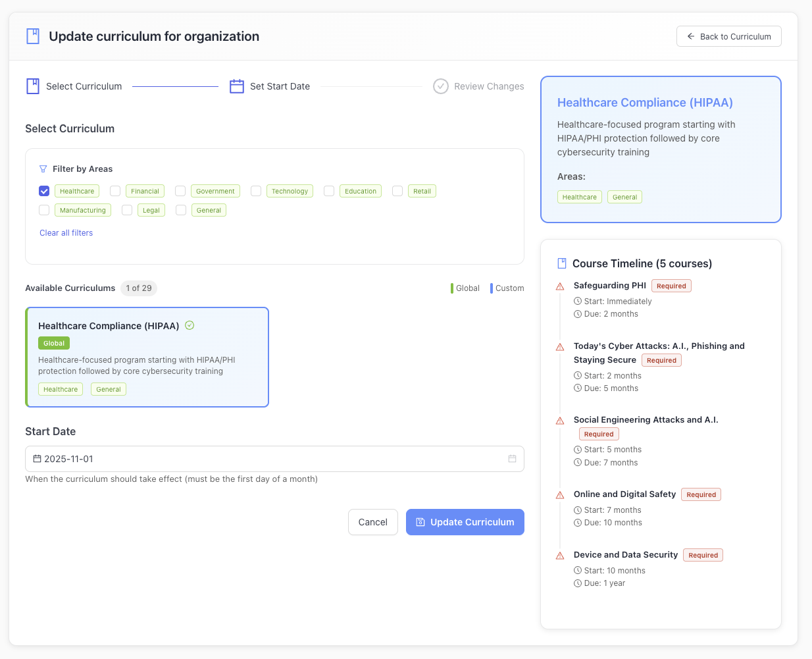Click the bookmark icon beside the page title
Image resolution: width=812 pixels, height=659 pixels.
33,36
